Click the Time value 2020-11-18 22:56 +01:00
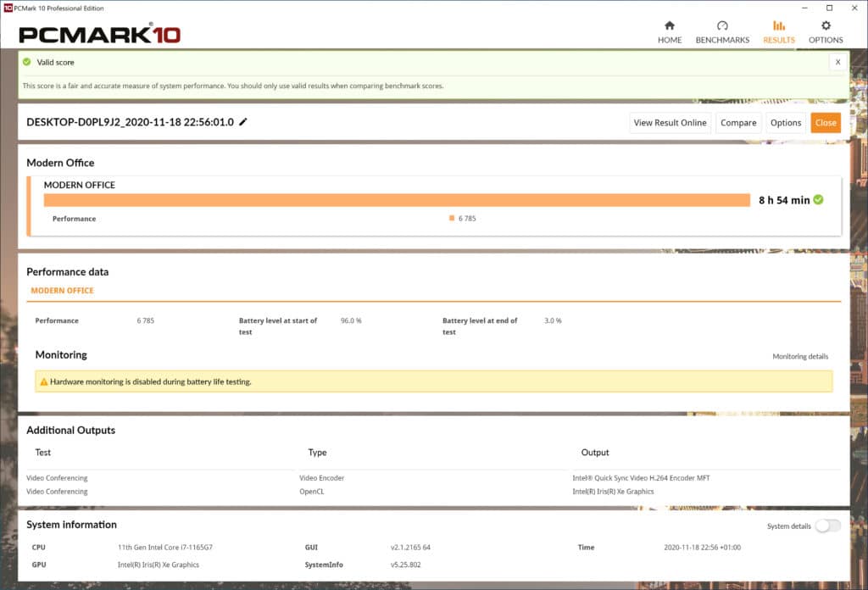The height and width of the screenshot is (590, 868). [x=702, y=548]
